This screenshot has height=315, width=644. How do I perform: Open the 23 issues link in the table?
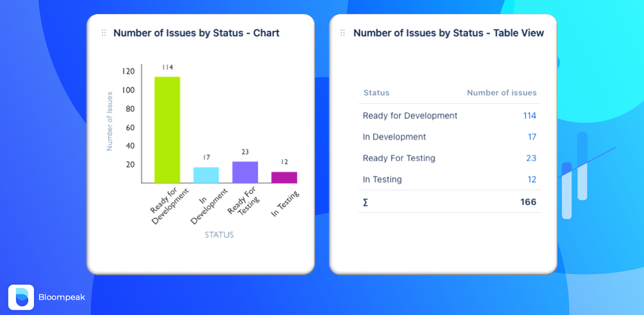(531, 158)
